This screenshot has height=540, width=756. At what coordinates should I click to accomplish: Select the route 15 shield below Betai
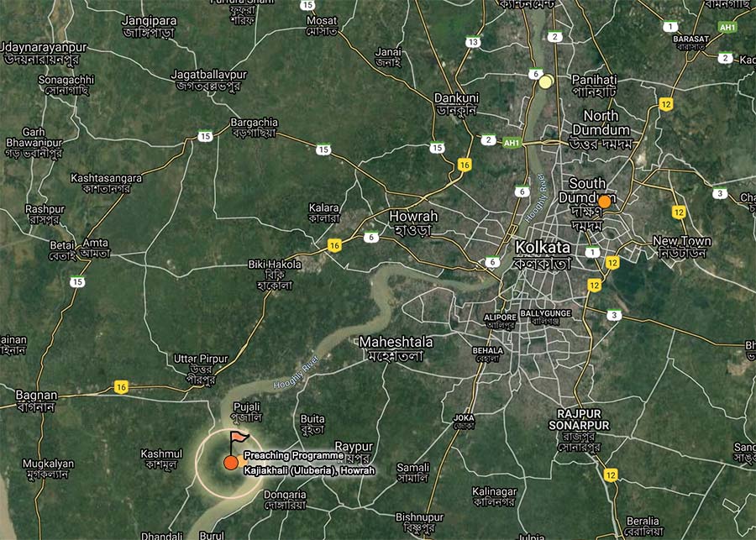(77, 281)
